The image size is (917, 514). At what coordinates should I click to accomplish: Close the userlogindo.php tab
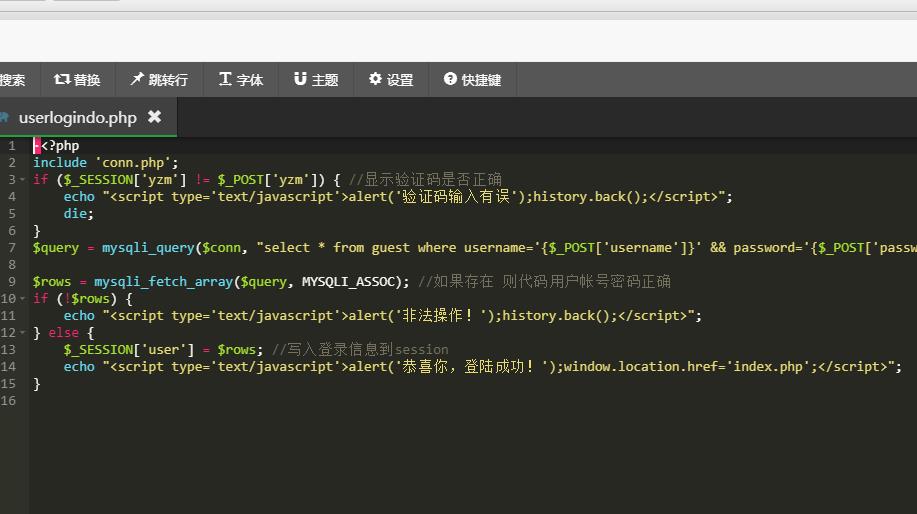(154, 117)
